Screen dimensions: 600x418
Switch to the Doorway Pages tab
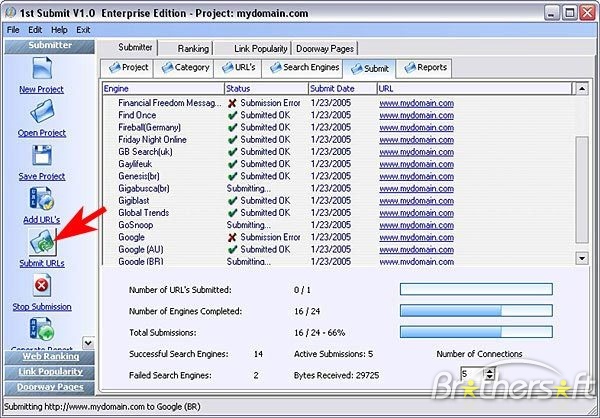click(325, 49)
